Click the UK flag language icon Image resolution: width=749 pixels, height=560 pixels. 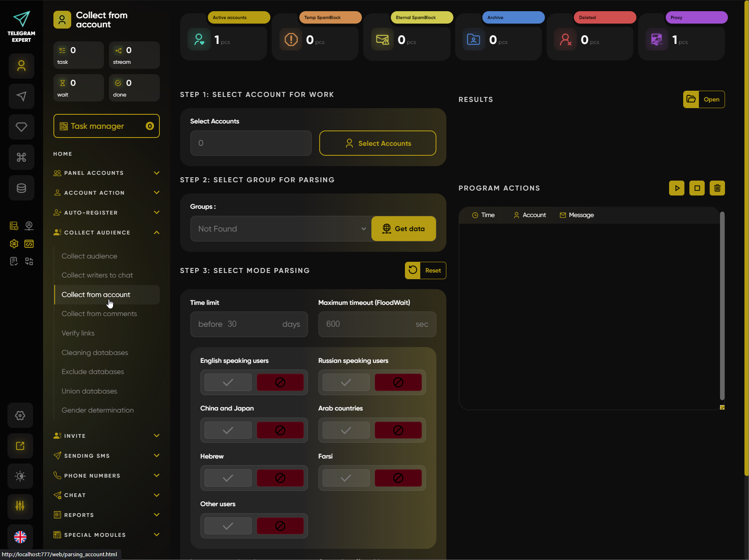point(20,537)
